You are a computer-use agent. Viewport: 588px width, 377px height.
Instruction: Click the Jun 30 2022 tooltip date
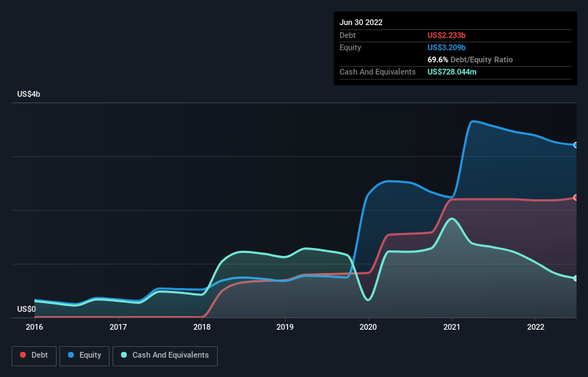pos(361,22)
